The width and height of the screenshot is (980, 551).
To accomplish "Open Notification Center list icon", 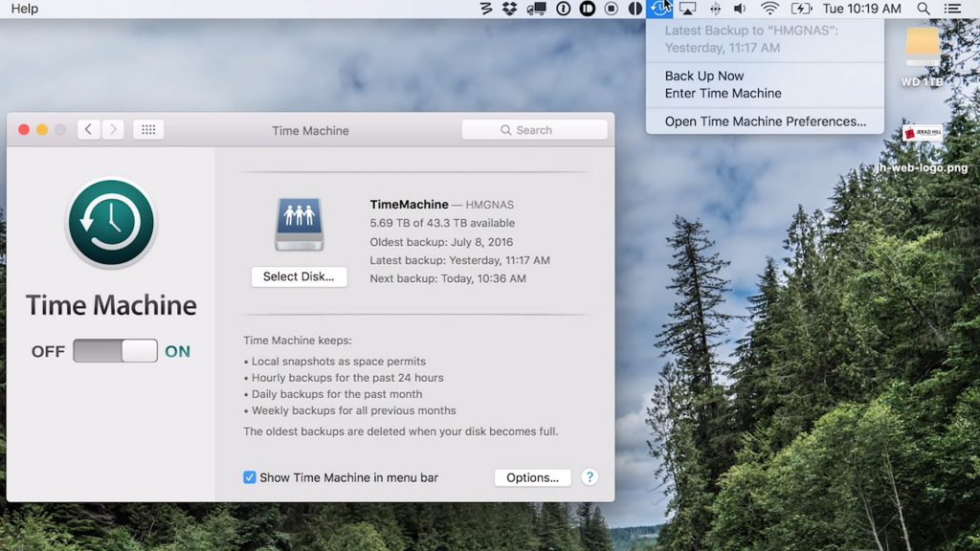I will [x=952, y=9].
